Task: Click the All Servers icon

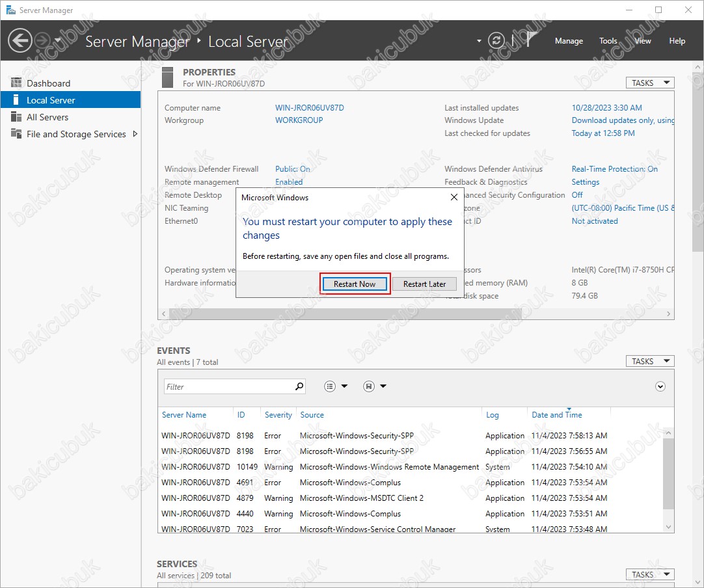Action: (16, 116)
